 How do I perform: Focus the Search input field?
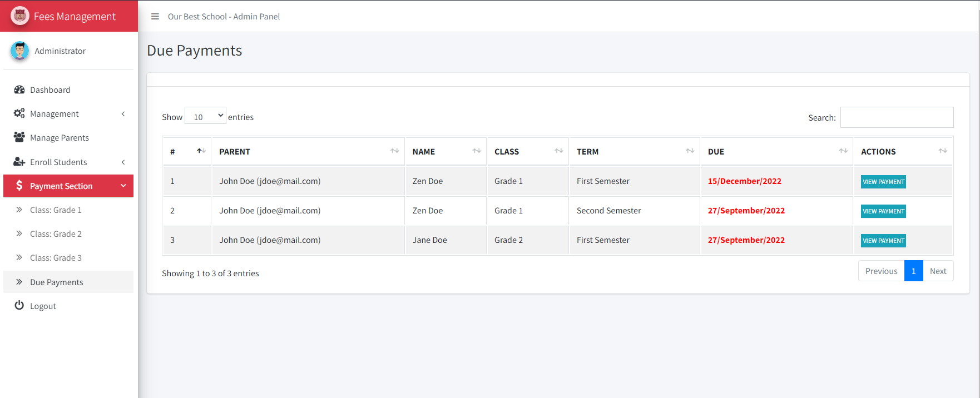pos(897,117)
